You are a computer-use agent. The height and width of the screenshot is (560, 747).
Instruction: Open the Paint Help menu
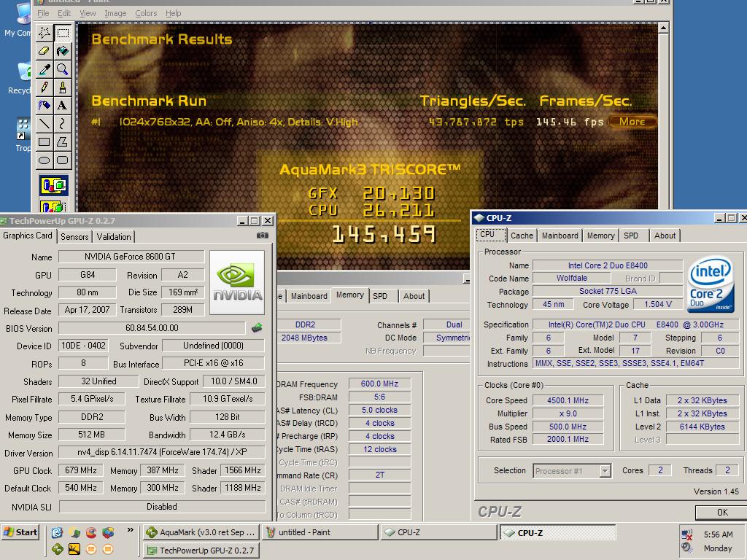click(x=174, y=13)
